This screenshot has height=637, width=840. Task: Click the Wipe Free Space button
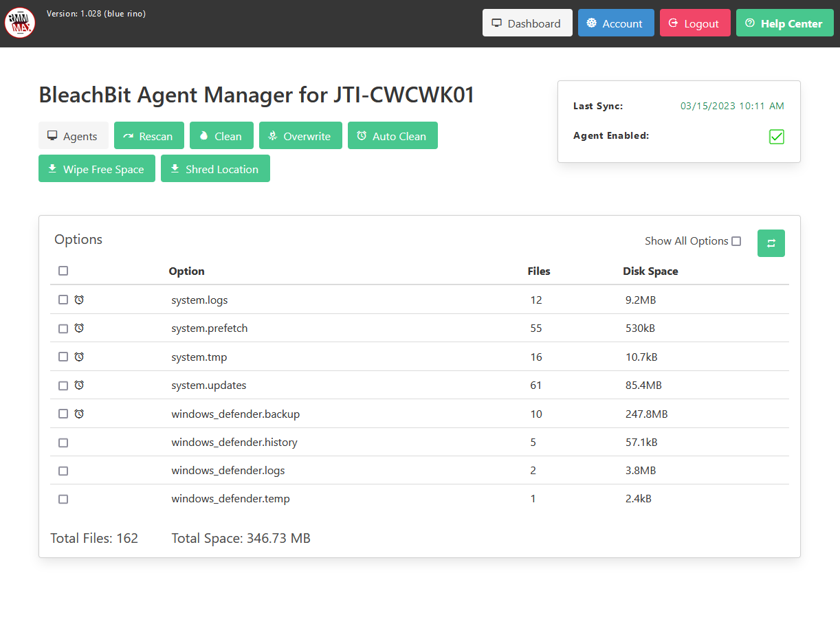pos(96,169)
